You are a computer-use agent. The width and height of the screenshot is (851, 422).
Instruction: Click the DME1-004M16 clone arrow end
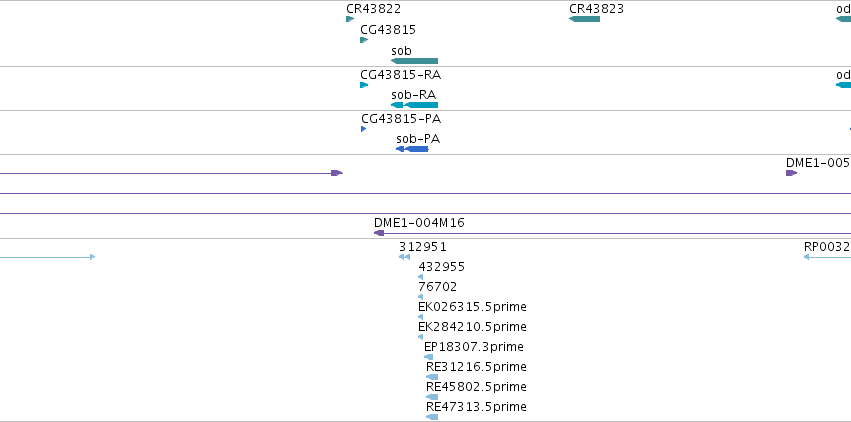(379, 233)
